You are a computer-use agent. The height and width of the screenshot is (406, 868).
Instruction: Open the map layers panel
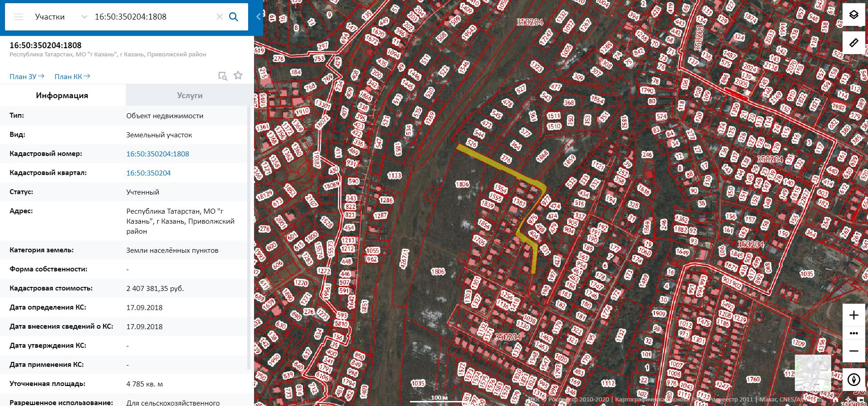tap(853, 15)
